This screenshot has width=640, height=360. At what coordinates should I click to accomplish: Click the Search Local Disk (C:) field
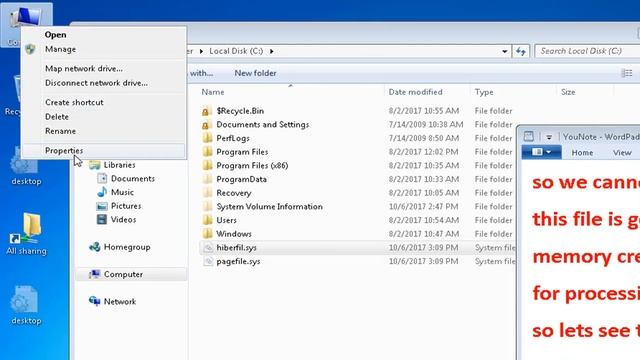(x=587, y=51)
